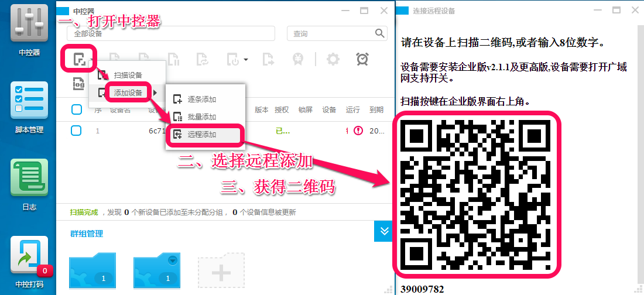Click the export file toolbar icon
This screenshot has height=295, width=644.
(x=269, y=60)
